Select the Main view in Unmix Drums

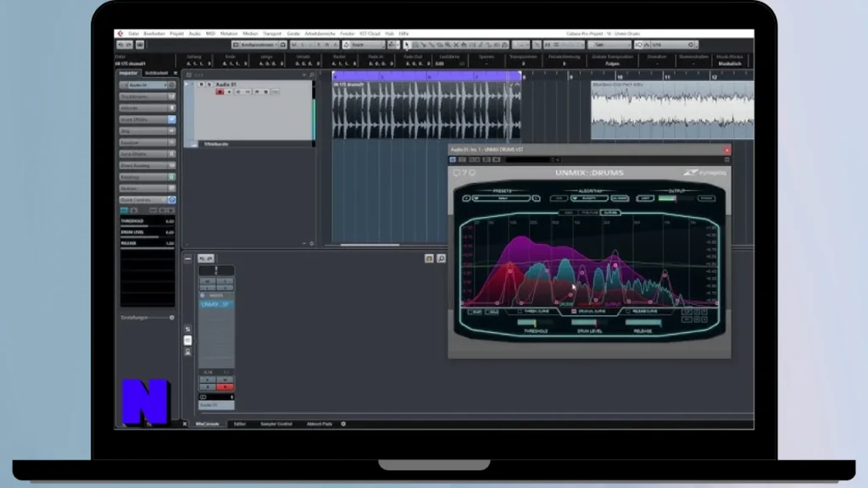point(569,213)
